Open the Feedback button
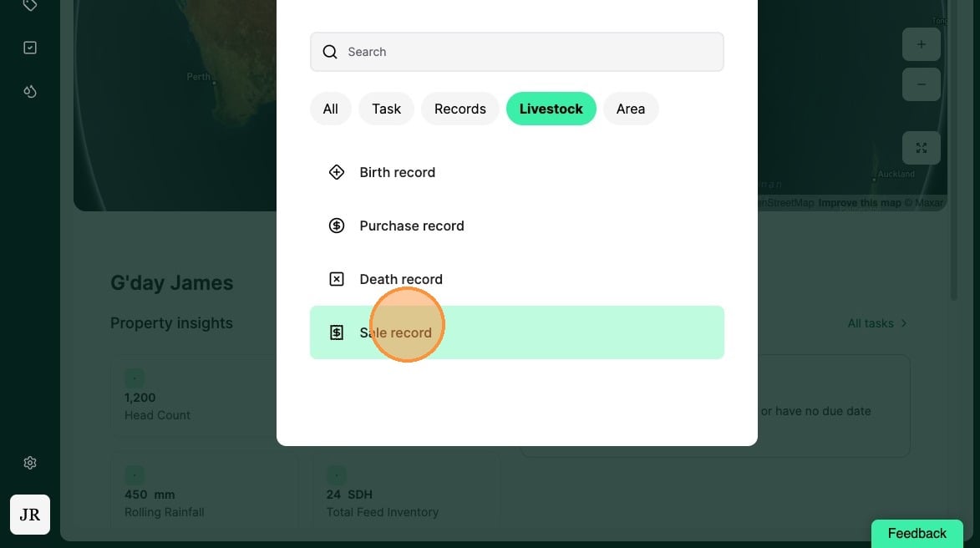 coord(917,534)
